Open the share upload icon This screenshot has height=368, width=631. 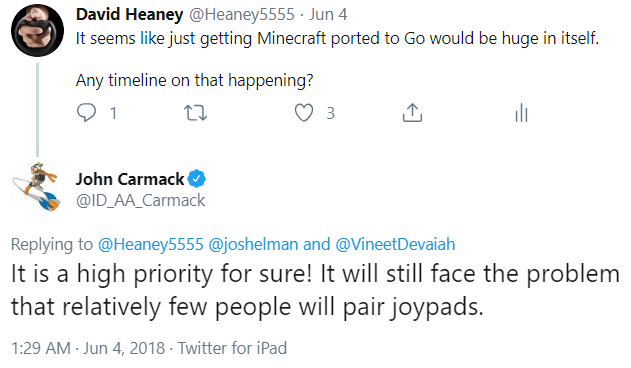[412, 113]
